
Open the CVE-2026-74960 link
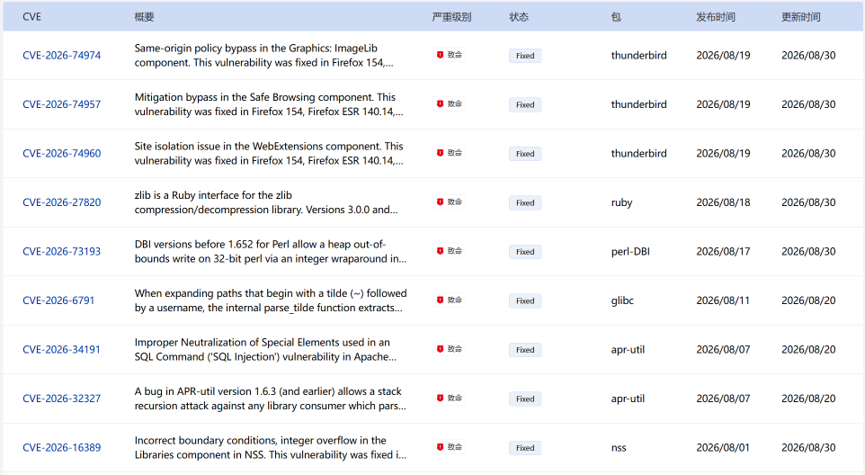(61, 153)
